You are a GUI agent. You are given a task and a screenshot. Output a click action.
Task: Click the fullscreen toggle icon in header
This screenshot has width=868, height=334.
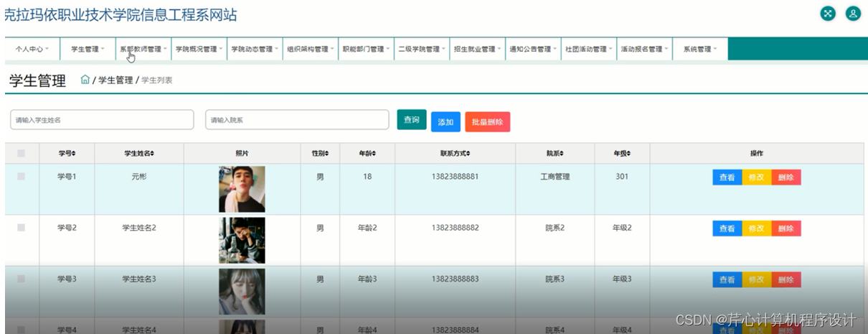(x=828, y=13)
